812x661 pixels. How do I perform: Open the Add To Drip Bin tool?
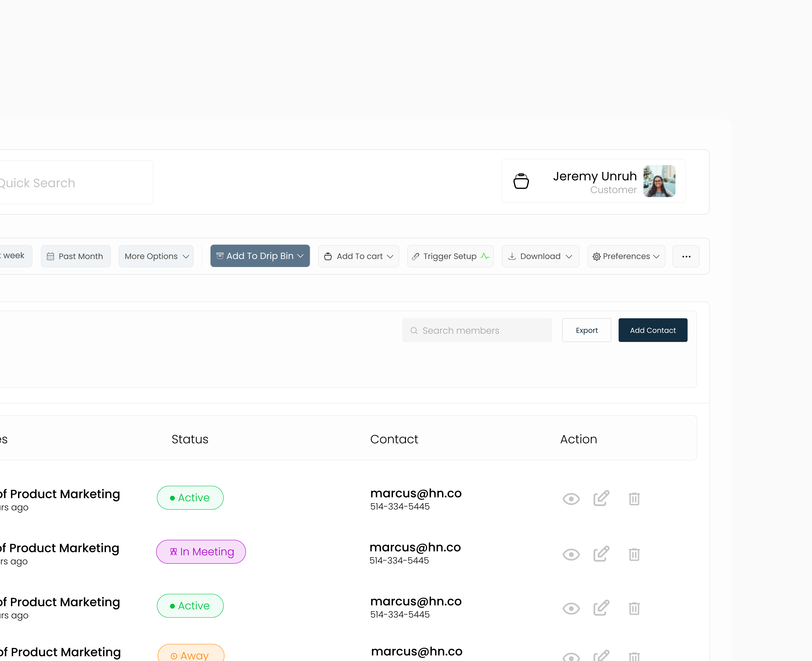point(260,256)
